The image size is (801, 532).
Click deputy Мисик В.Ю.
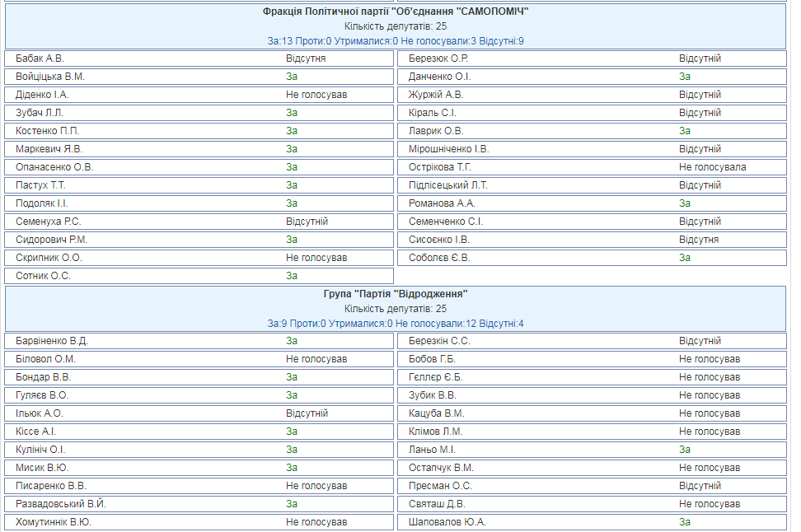42,468
